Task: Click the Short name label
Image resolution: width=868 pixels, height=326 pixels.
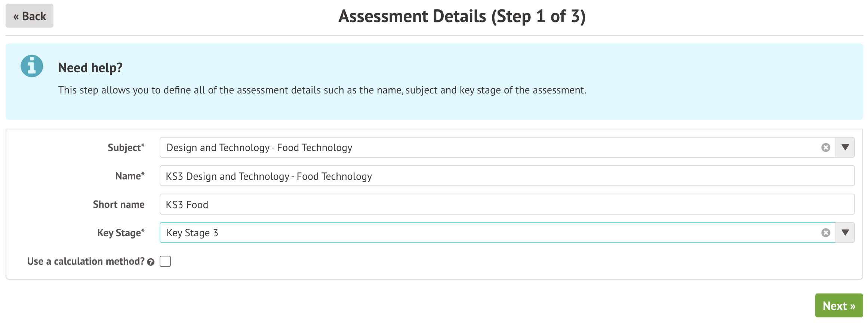Action: [x=118, y=204]
